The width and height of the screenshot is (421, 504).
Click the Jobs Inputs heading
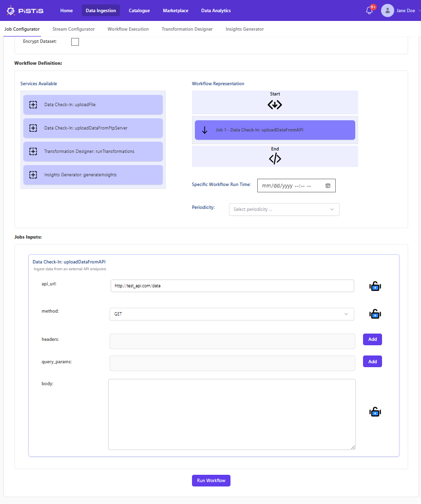pos(28,237)
